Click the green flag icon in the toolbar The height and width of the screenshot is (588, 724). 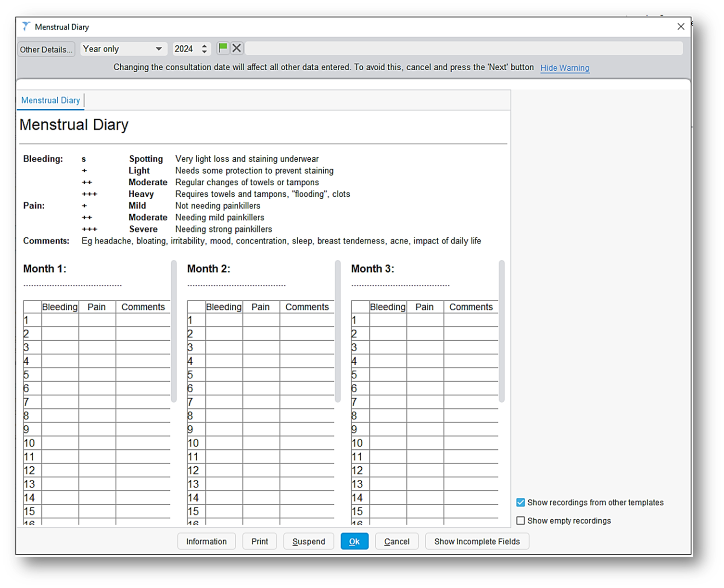[x=223, y=48]
